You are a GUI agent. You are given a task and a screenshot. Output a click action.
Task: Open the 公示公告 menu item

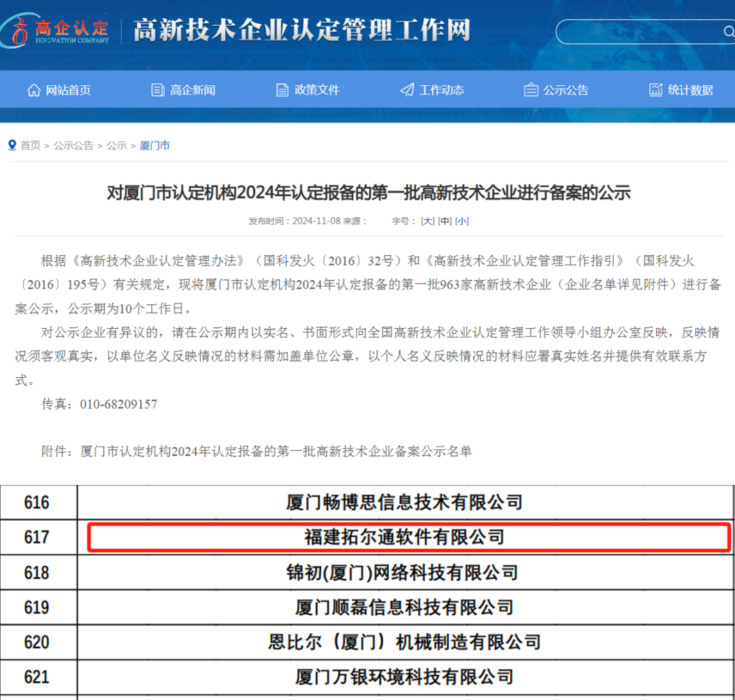pyautogui.click(x=566, y=90)
